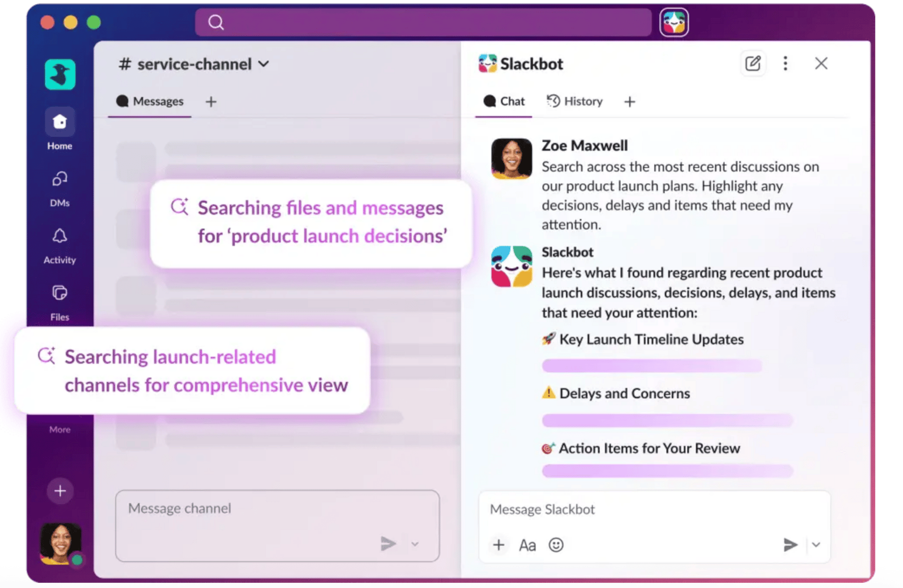Switch to the History tab
Viewport: 903px width, 588px height.
coord(575,101)
